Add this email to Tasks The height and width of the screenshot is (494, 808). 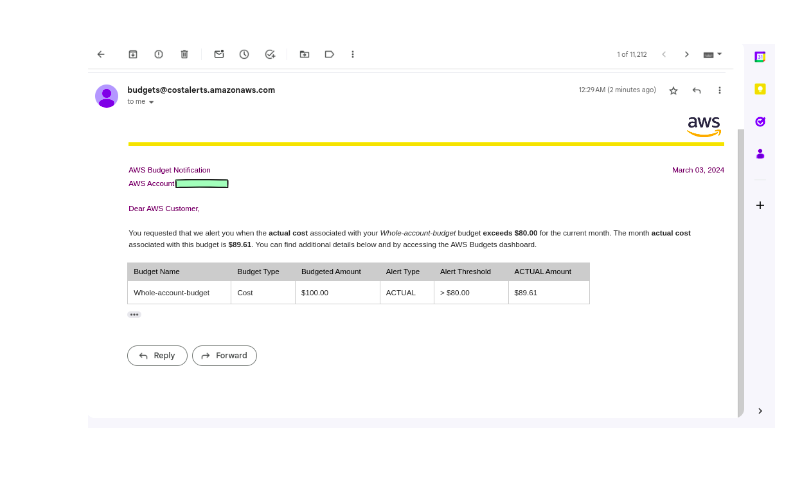point(270,54)
